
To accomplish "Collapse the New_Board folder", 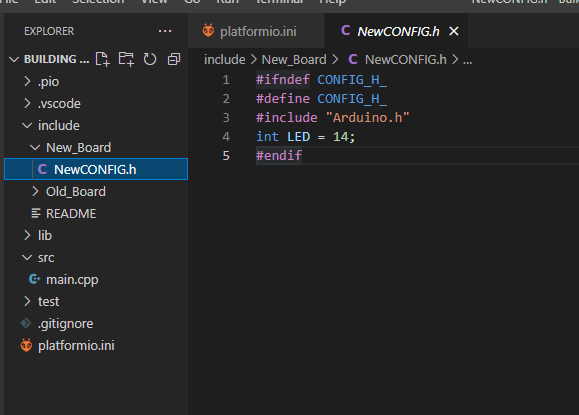I will tap(35, 148).
